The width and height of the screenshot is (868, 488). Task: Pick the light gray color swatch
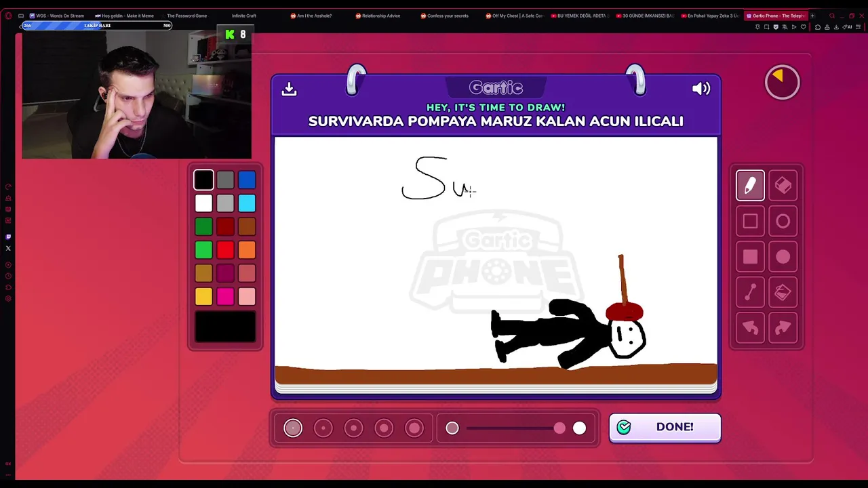click(225, 203)
